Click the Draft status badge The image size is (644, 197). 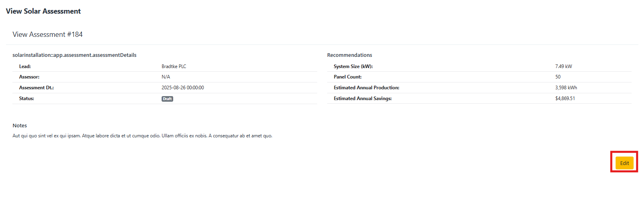(167, 99)
